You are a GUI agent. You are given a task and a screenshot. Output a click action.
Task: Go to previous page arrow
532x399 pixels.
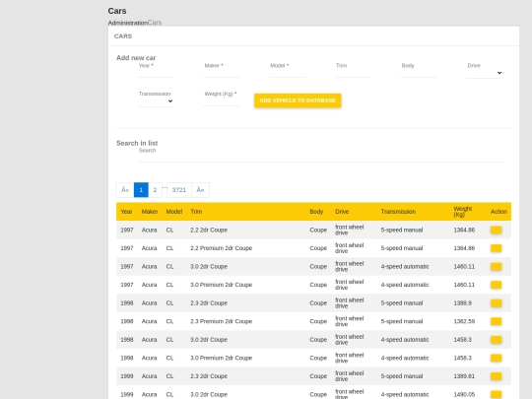125,190
